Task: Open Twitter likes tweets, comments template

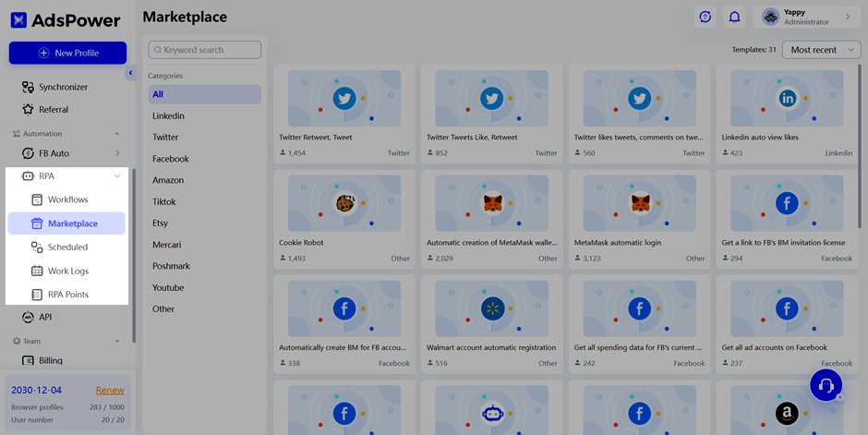Action: (639, 114)
